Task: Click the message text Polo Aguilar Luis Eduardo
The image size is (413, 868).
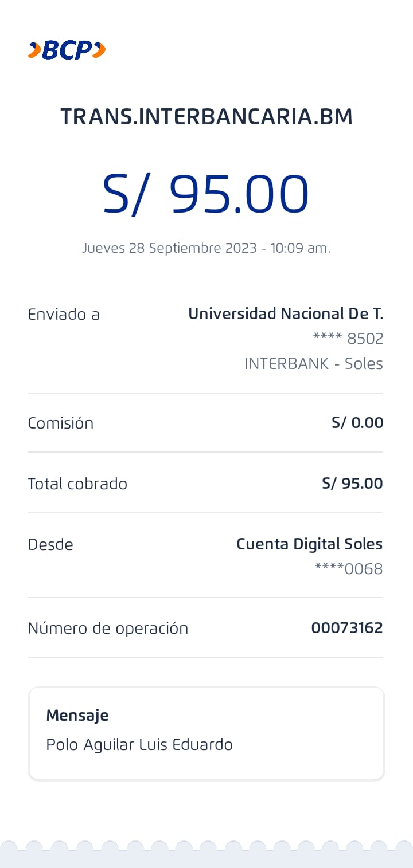Action: coord(139,745)
